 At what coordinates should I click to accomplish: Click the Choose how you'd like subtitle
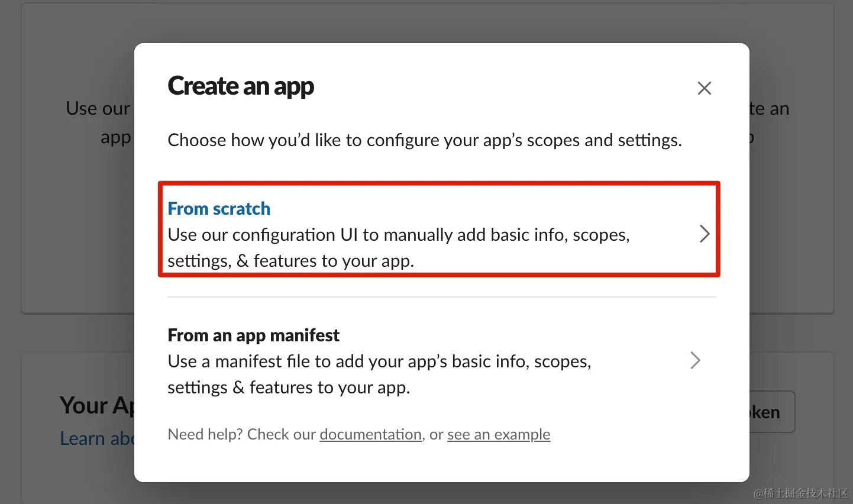click(425, 140)
